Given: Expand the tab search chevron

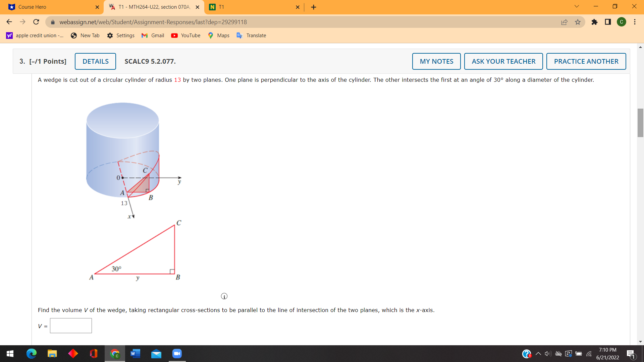Looking at the screenshot, I should point(577,6).
